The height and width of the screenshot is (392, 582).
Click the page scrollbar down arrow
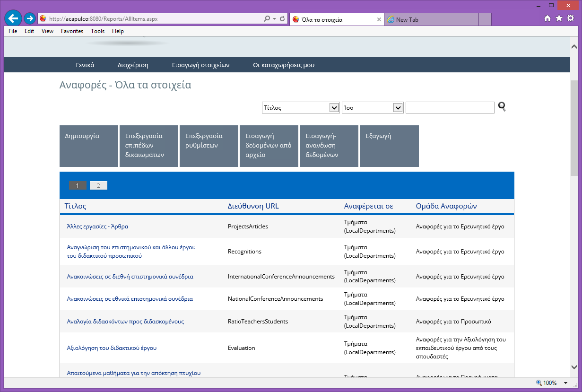[574, 367]
